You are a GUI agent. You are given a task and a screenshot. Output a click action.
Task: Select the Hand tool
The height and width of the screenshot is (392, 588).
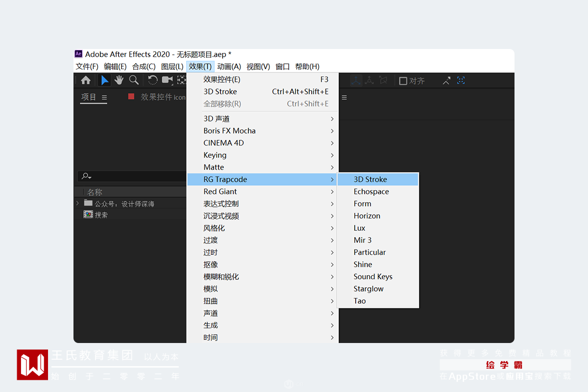tap(119, 80)
